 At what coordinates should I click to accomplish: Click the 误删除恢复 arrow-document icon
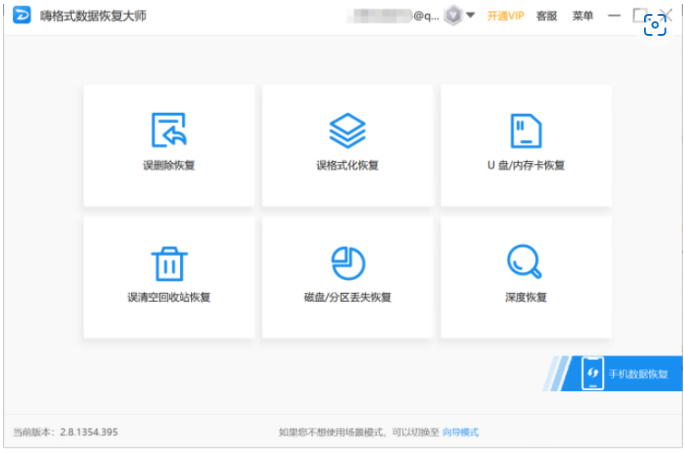169,130
